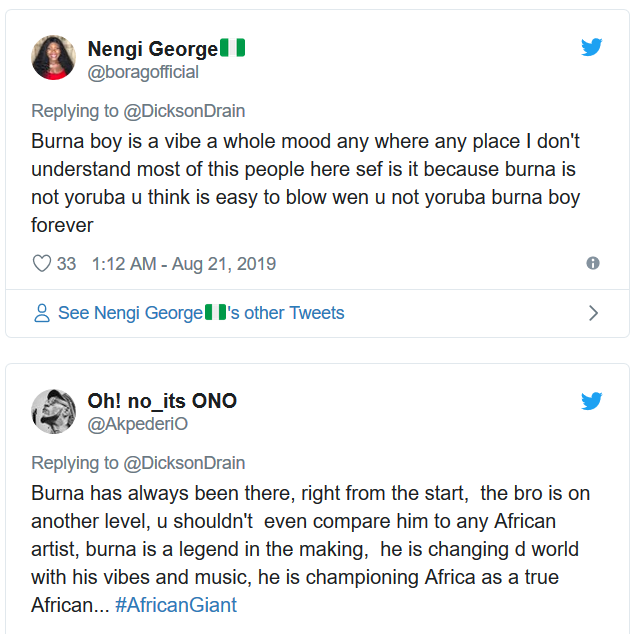Open @AkpederiO handle
Viewport: 633px width, 634px height.
138,424
